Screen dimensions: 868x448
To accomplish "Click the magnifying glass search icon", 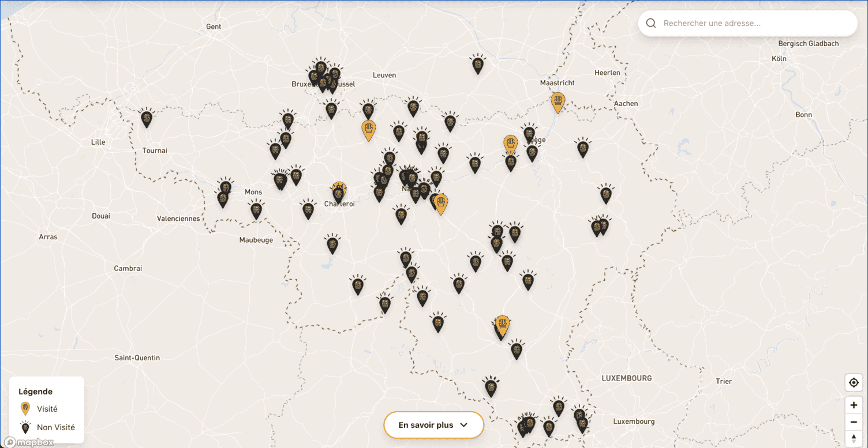I will [x=651, y=24].
